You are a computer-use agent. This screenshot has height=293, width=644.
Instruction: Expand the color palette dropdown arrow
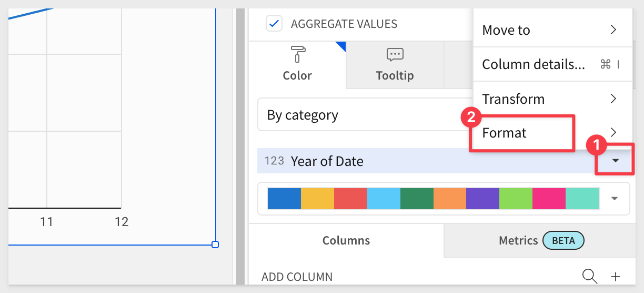click(614, 199)
